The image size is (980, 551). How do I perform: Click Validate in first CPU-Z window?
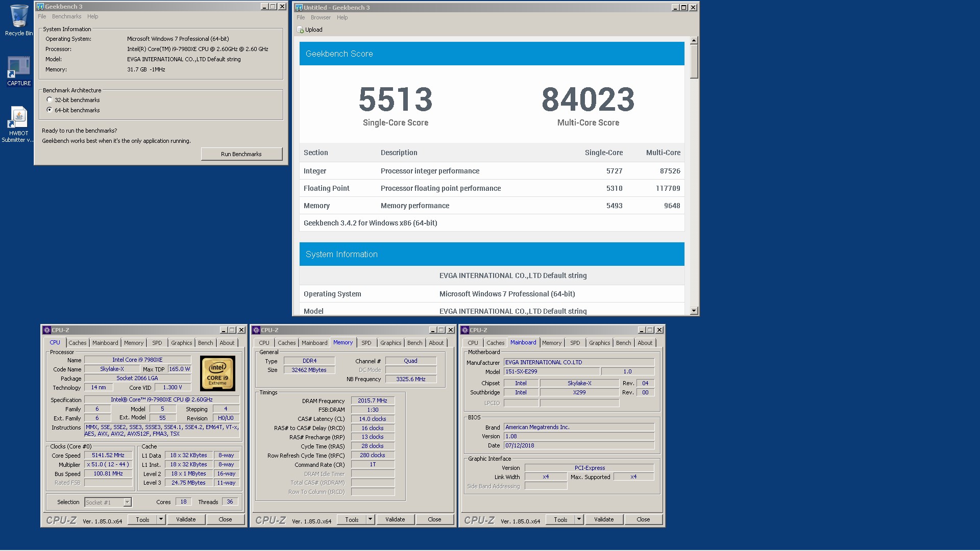(x=186, y=519)
